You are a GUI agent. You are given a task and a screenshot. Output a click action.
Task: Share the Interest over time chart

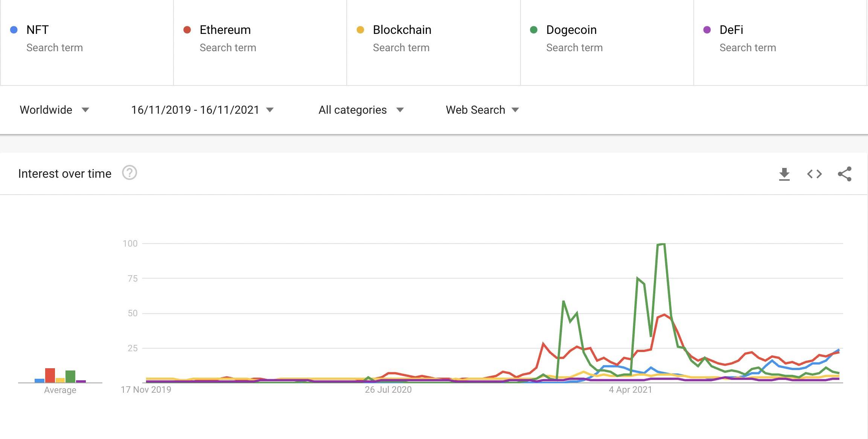pyautogui.click(x=844, y=174)
